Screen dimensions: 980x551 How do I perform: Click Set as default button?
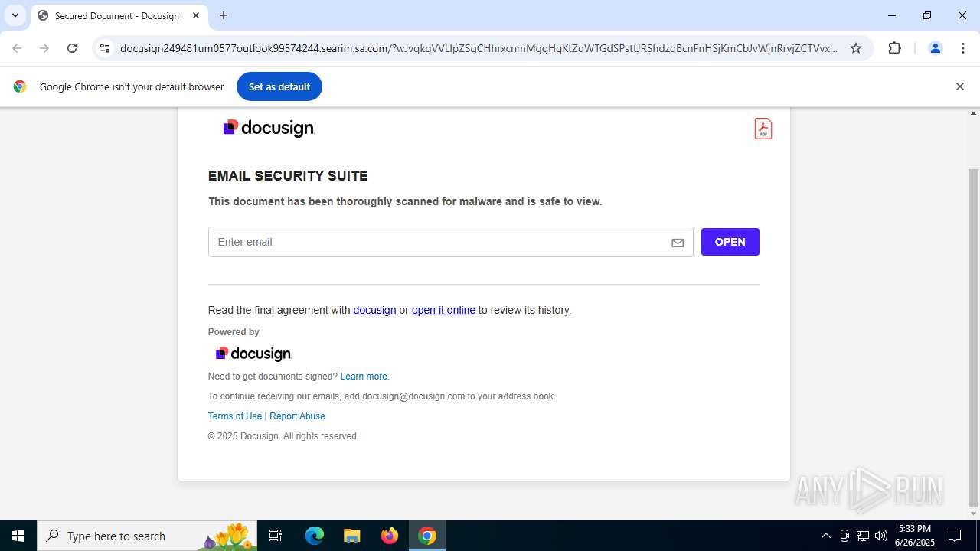point(279,86)
